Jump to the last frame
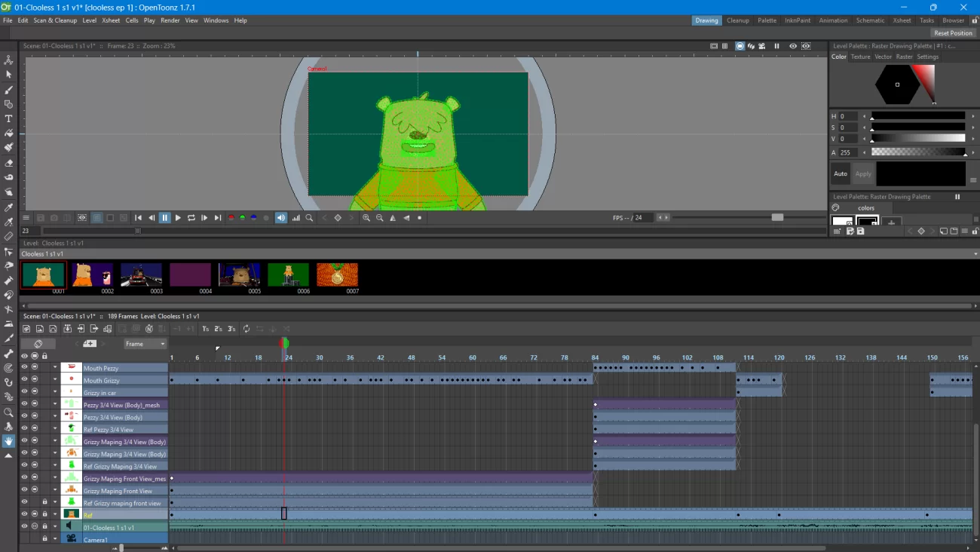 pyautogui.click(x=218, y=218)
